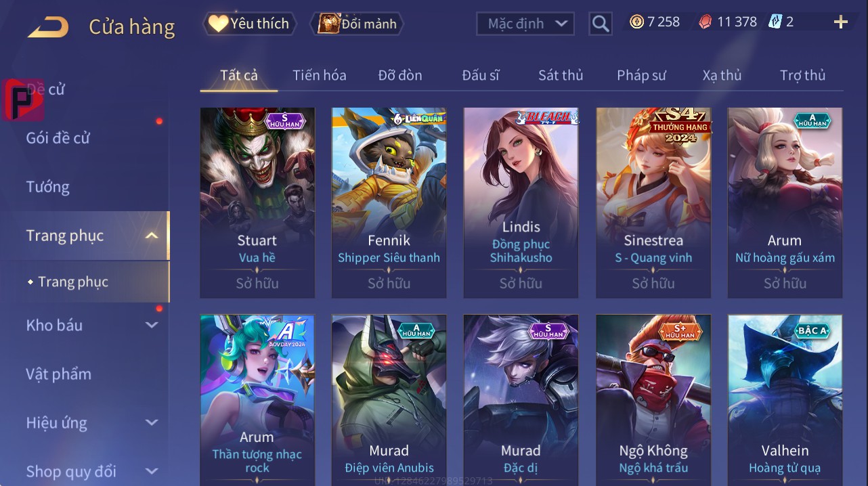Expand the Hiệu ứng sidebar section
The width and height of the screenshot is (868, 486).
152,422
